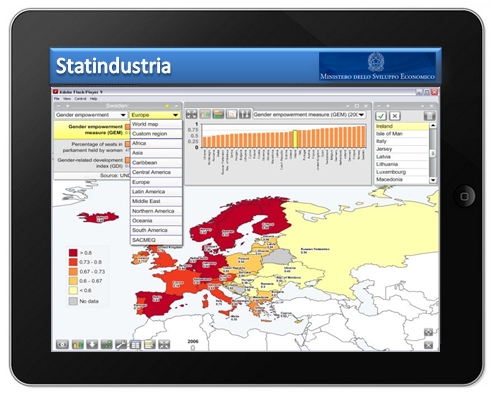This screenshot has width=493, height=395.
Task: Click the eye visibility icon in bottom toolbar
Action: pyautogui.click(x=62, y=344)
